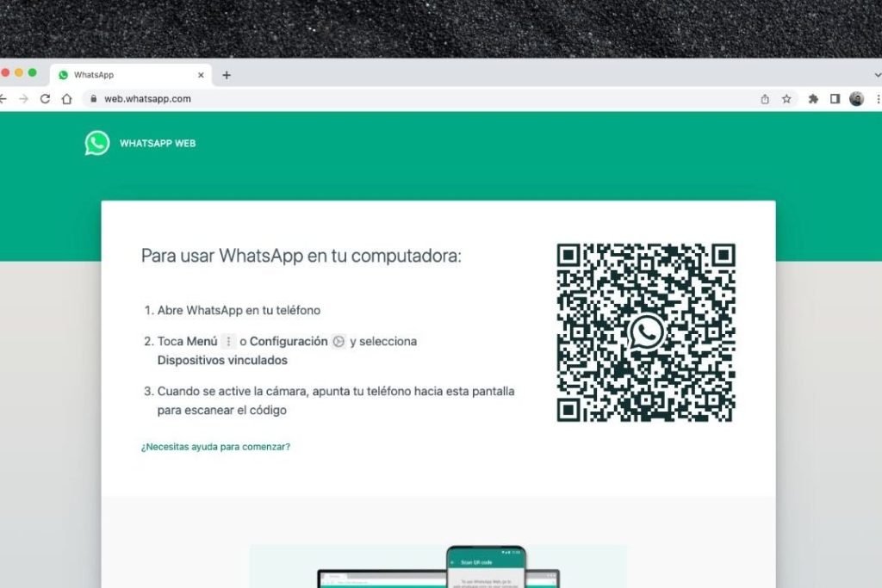
Task: Click the Configuración gear icon in instructions
Action: [339, 342]
